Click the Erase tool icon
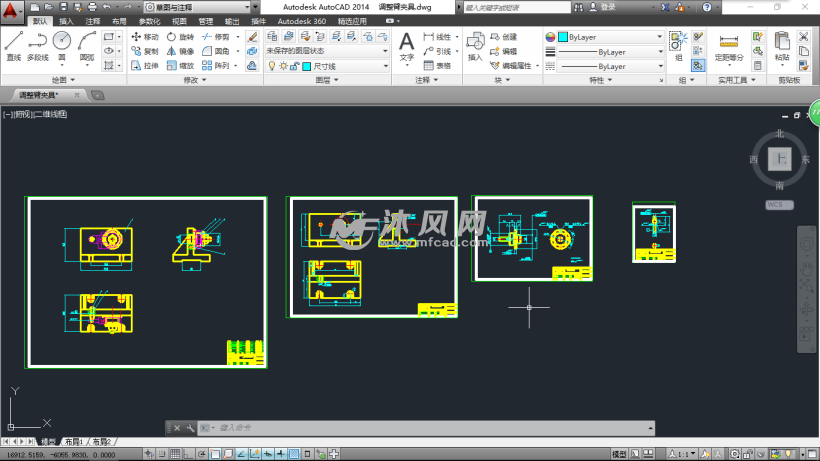Screen dimensions: 820x461 252,37
